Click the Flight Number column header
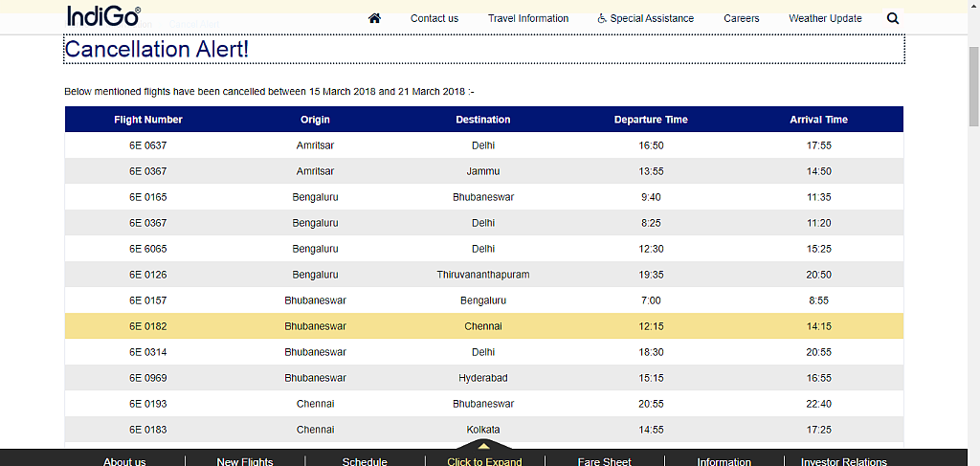The width and height of the screenshot is (980, 466). point(148,120)
